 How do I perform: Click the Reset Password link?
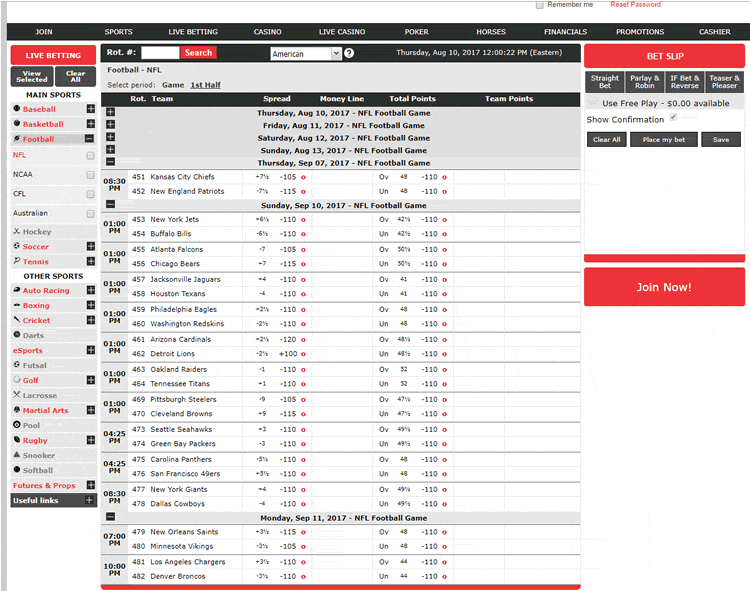(x=635, y=4)
